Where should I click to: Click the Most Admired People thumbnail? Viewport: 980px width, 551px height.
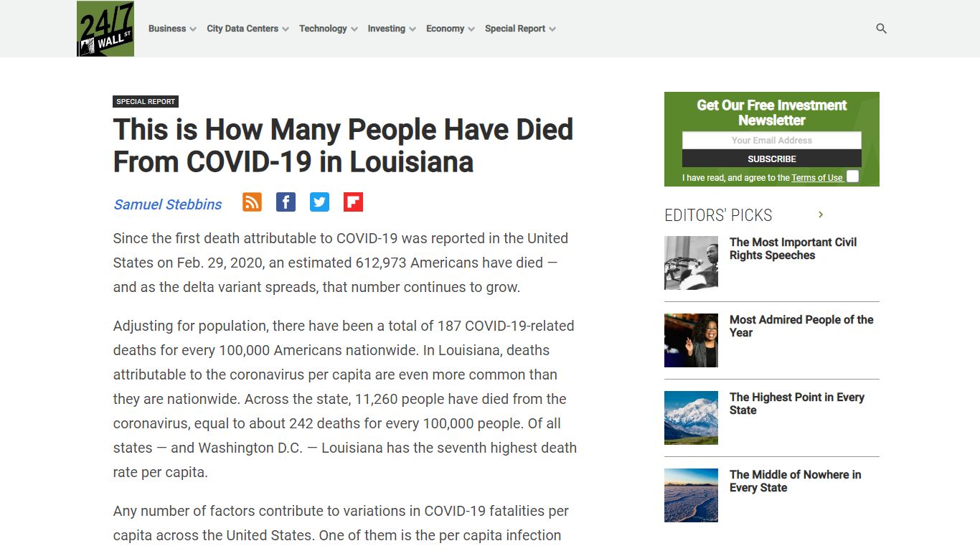(x=691, y=340)
